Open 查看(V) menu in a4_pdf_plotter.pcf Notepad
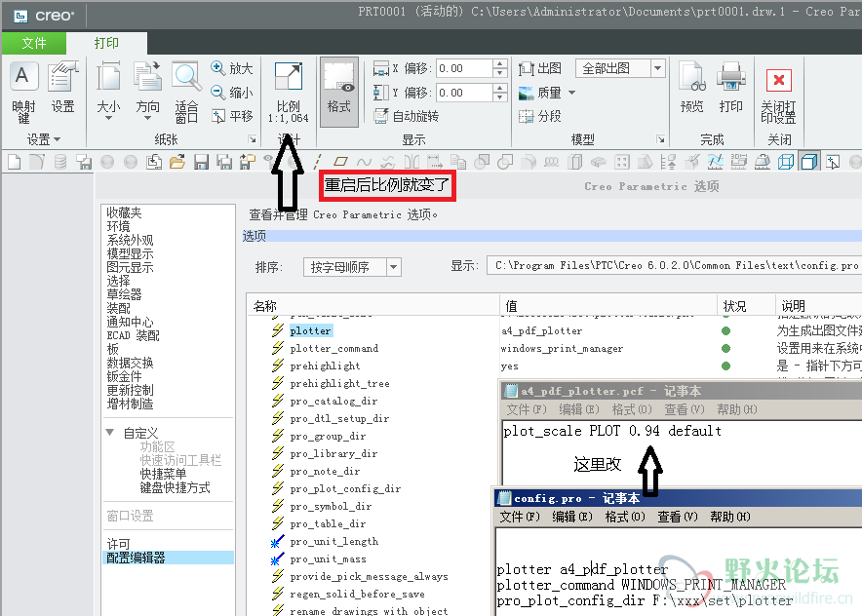Viewport: 862px width, 616px height. 685,409
